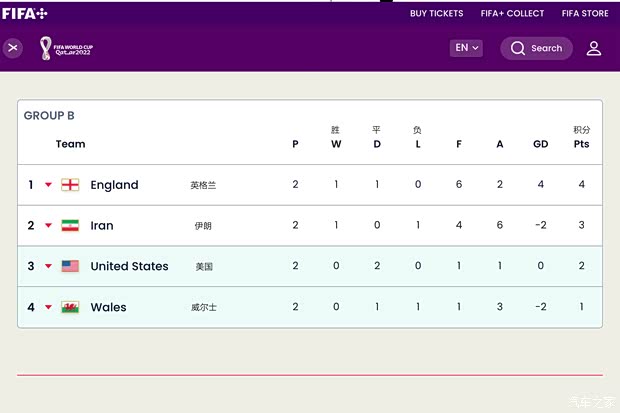Click the FIFA World Cup Qatar 2022 logo
Screen dimensions: 620x413
65,48
